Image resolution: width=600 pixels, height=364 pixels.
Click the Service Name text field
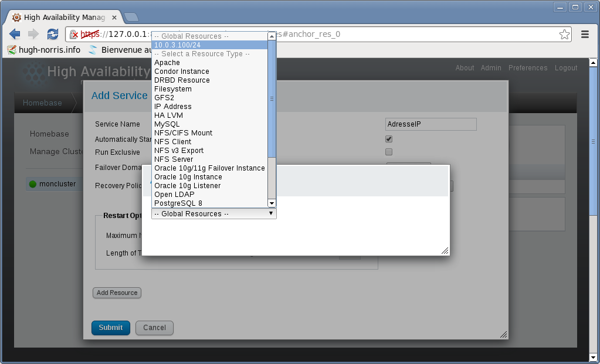431,124
